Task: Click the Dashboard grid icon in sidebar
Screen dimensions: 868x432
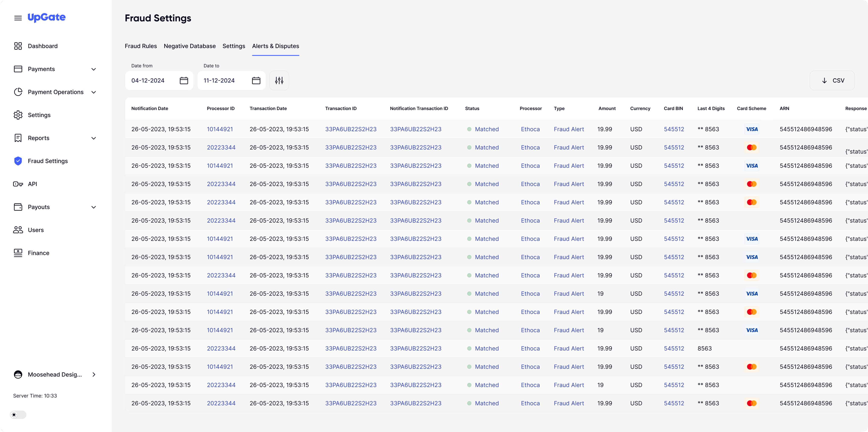Action: click(18, 46)
